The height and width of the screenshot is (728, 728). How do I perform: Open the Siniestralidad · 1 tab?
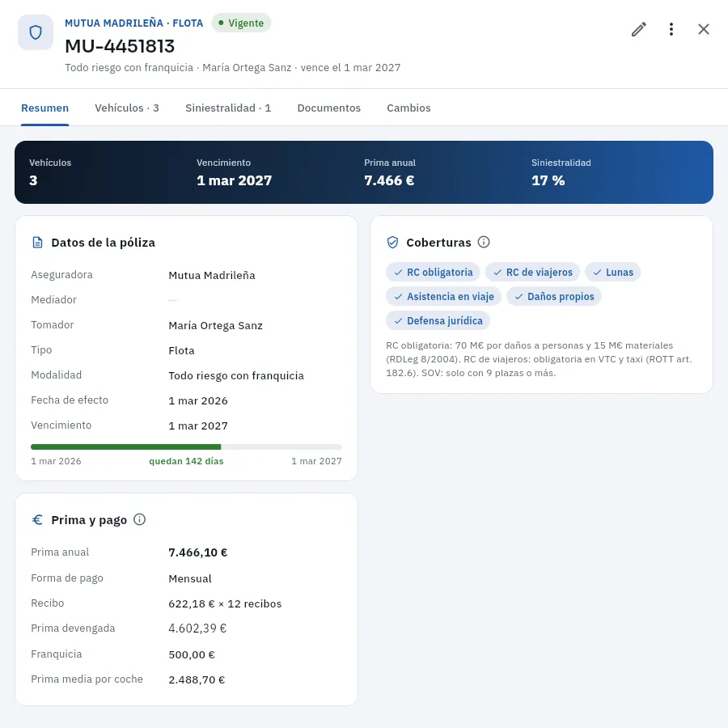228,108
